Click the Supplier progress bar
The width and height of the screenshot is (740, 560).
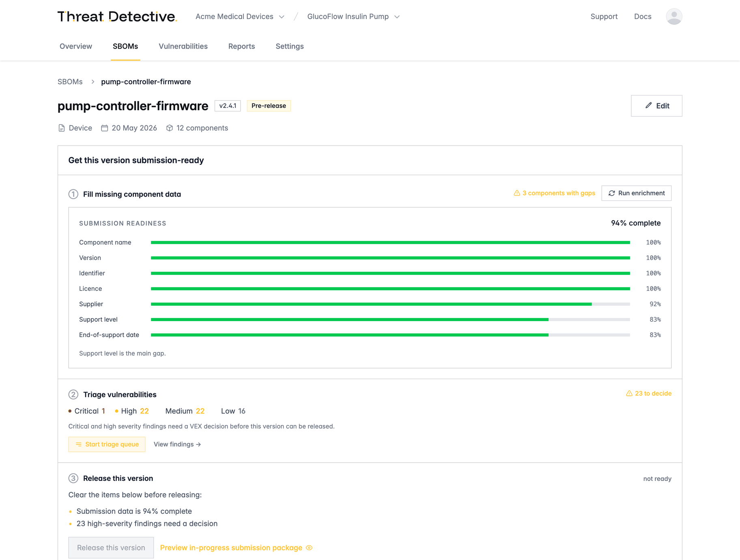pyautogui.click(x=390, y=304)
